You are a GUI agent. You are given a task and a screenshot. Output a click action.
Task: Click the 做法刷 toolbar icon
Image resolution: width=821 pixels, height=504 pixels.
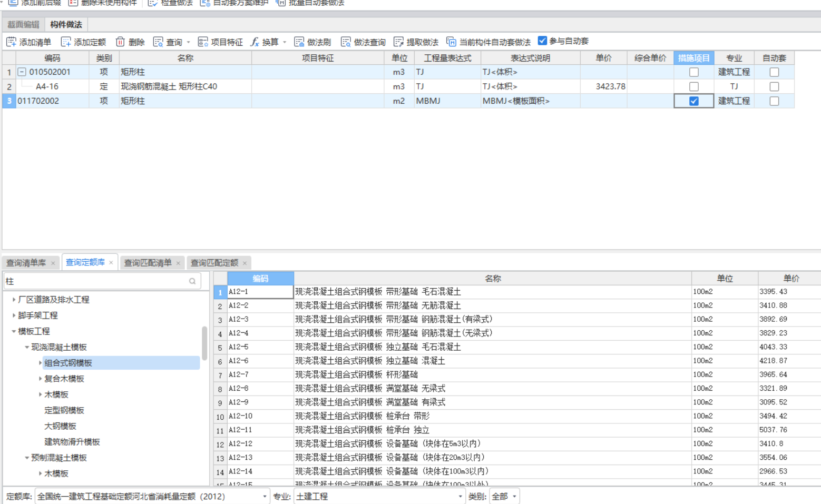(x=299, y=42)
